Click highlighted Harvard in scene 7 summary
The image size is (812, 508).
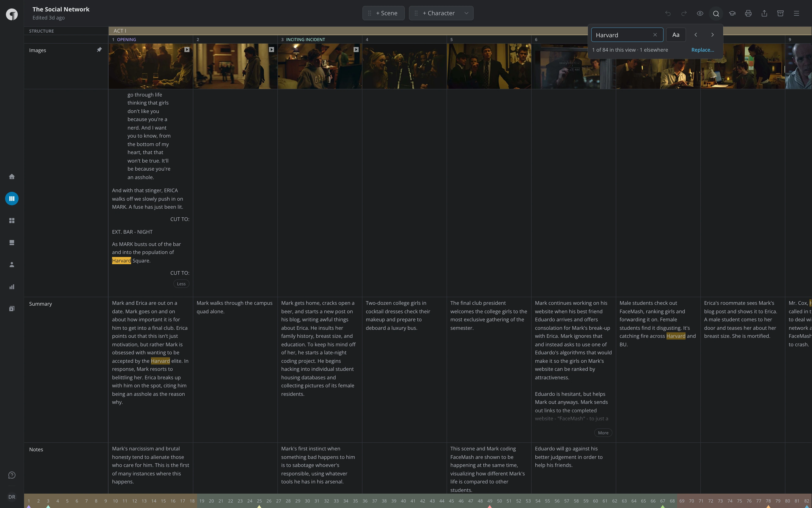pyautogui.click(x=676, y=336)
